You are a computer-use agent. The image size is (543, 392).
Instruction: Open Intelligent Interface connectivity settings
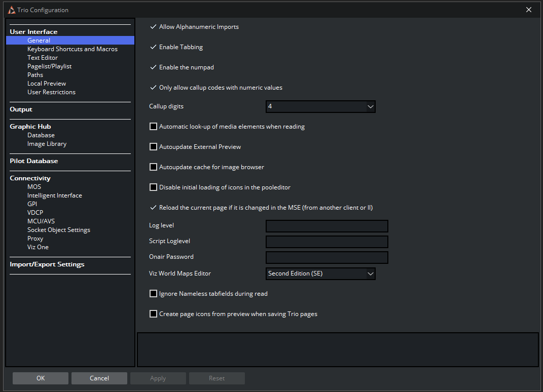54,195
